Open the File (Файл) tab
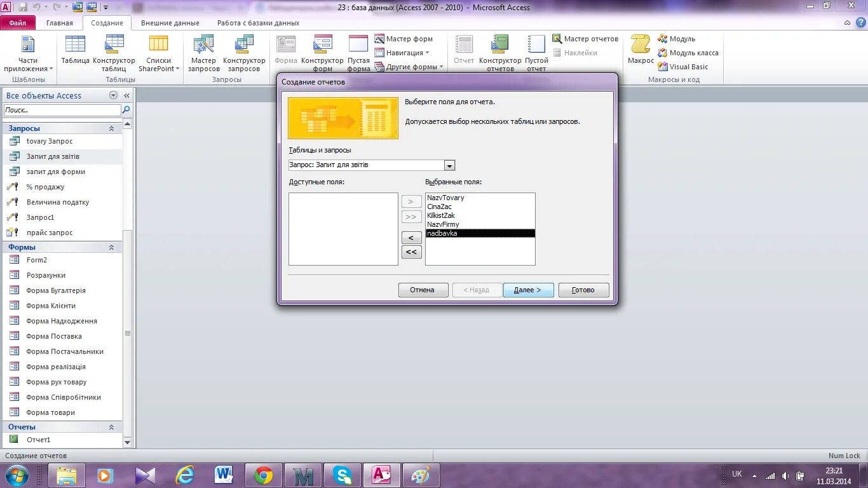 click(18, 23)
